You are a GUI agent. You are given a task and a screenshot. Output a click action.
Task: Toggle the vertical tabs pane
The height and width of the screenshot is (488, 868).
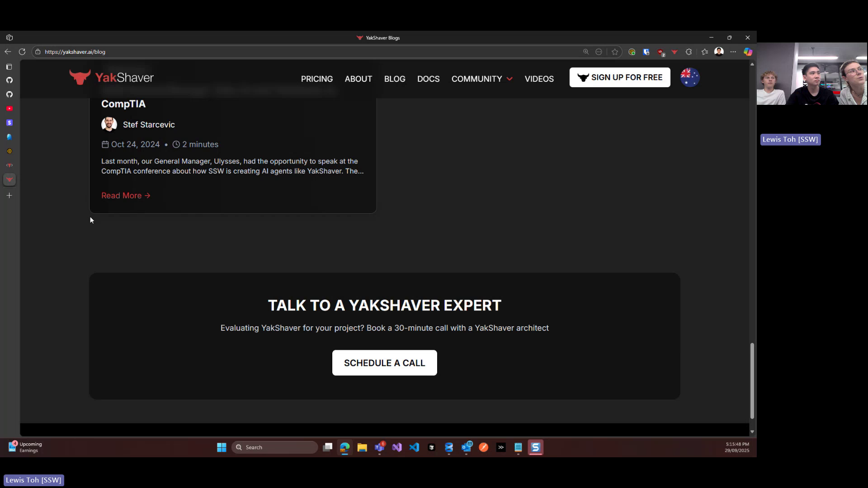9,67
